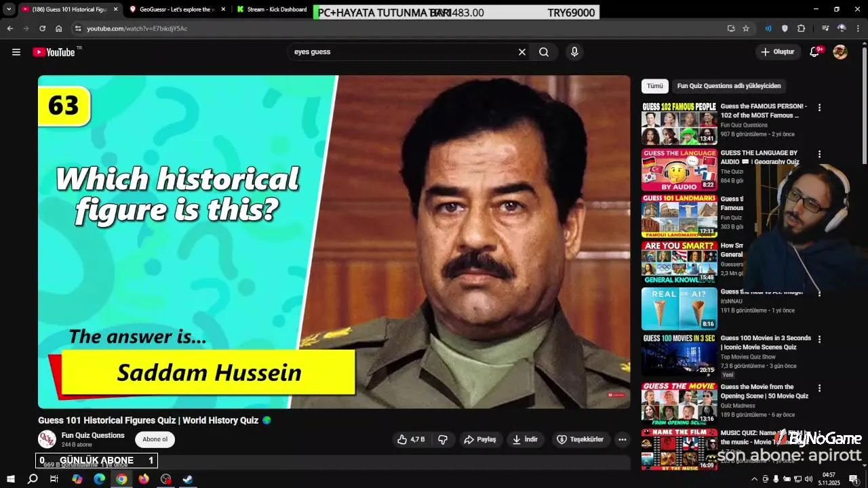
Task: Click the browser home icon
Action: tap(59, 28)
